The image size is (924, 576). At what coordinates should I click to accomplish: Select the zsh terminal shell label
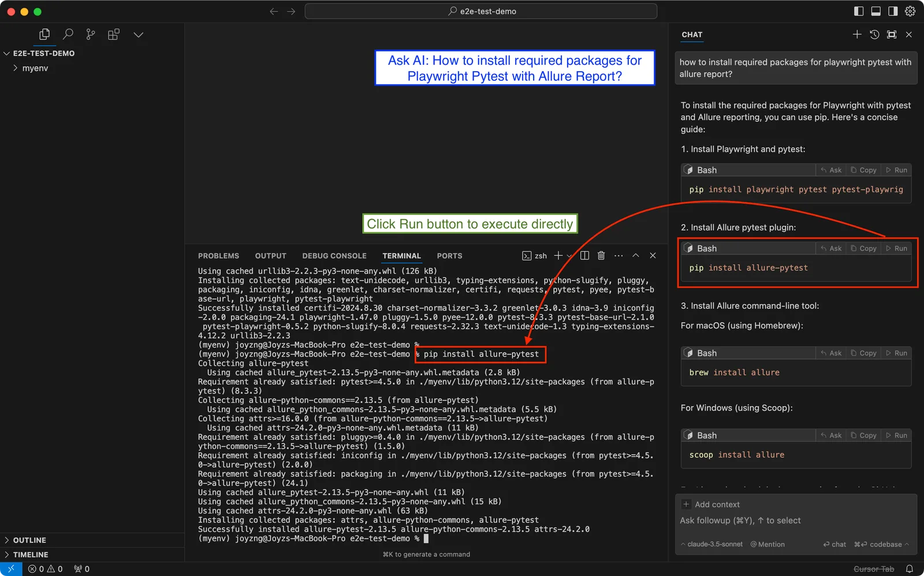pos(535,256)
